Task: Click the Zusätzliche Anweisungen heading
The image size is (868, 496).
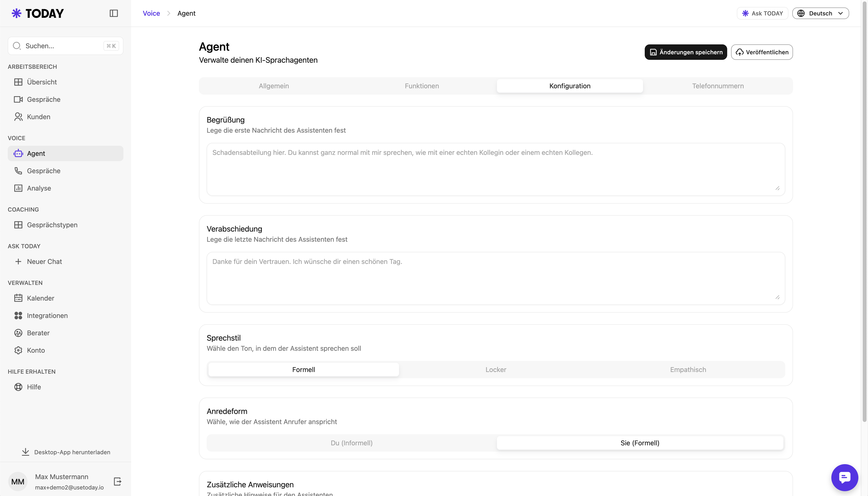Action: click(250, 484)
